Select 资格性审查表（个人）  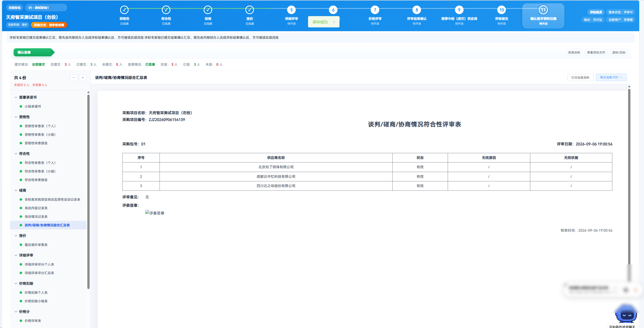pos(40,126)
